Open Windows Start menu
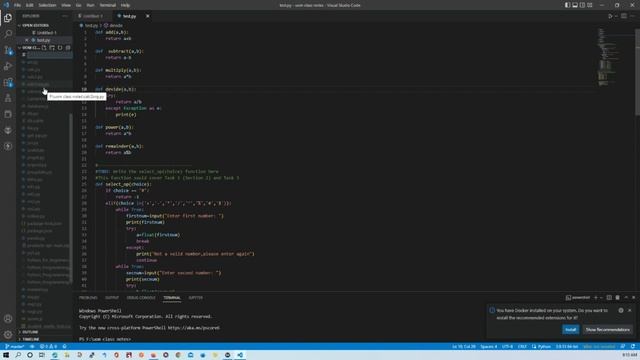Viewport: 640px width, 360px height. [6, 355]
